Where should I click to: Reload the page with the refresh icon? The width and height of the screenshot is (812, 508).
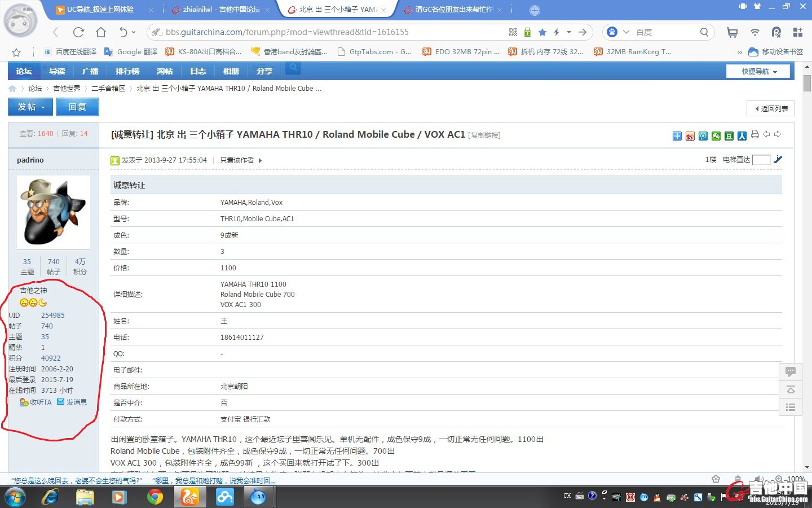(x=78, y=32)
